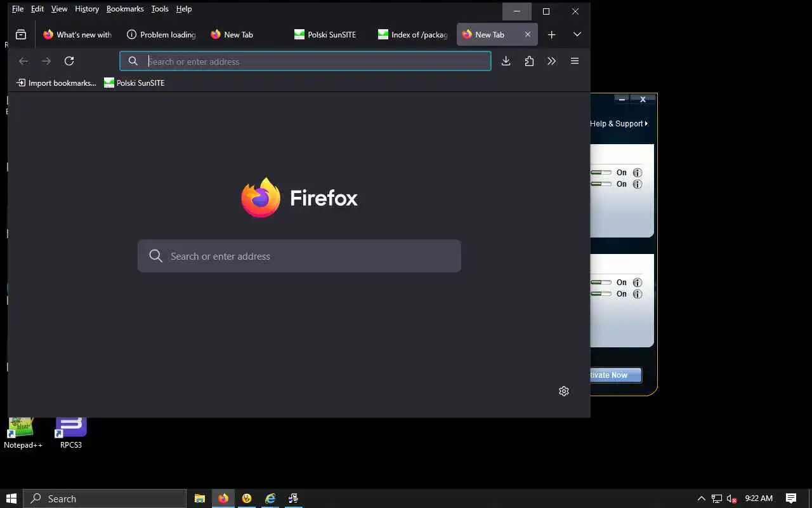Expand More tools double-chevron overflow

pyautogui.click(x=551, y=61)
